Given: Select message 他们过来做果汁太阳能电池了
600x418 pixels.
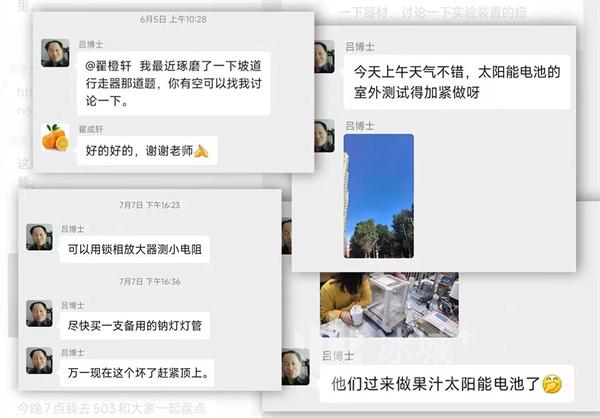Looking at the screenshot, I should click(447, 384).
